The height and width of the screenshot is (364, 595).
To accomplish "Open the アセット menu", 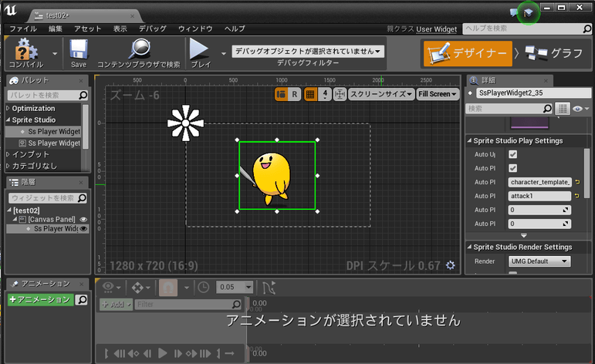I will (x=88, y=29).
